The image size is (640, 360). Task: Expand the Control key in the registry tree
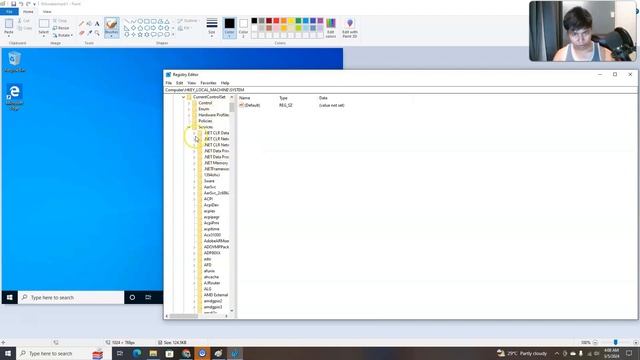click(x=189, y=103)
